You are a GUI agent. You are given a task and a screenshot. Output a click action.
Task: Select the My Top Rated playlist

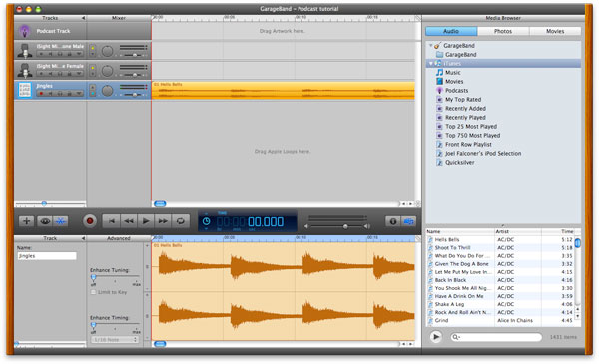coord(463,99)
